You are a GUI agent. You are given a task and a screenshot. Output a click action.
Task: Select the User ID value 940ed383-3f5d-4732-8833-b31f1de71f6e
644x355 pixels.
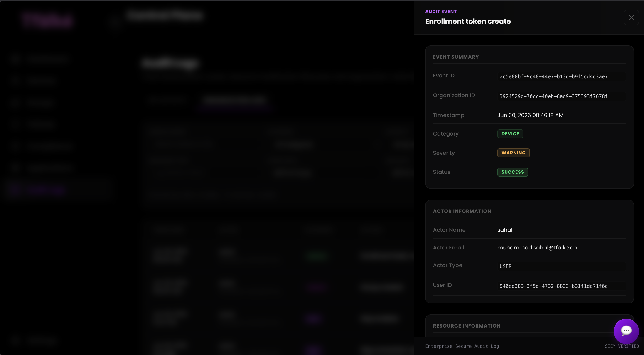[553, 286]
